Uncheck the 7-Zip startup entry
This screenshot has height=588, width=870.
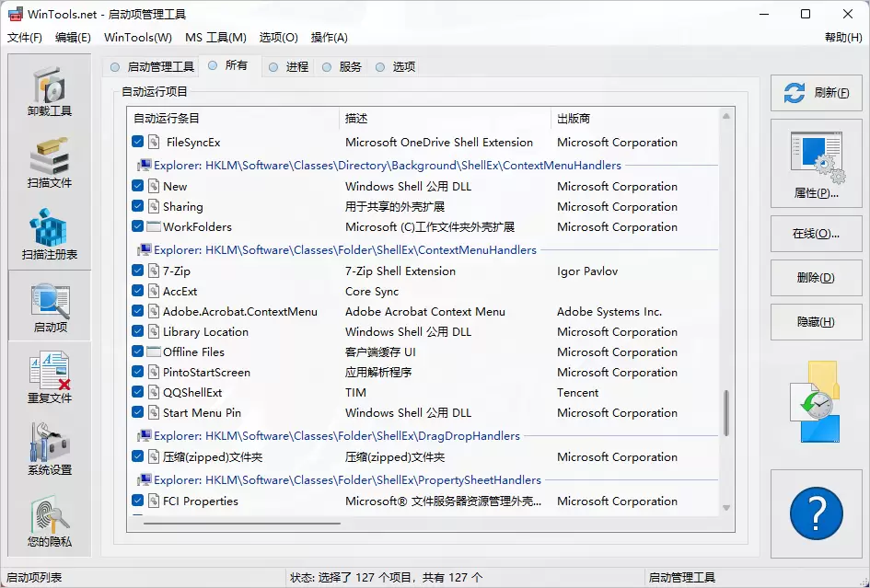[138, 271]
